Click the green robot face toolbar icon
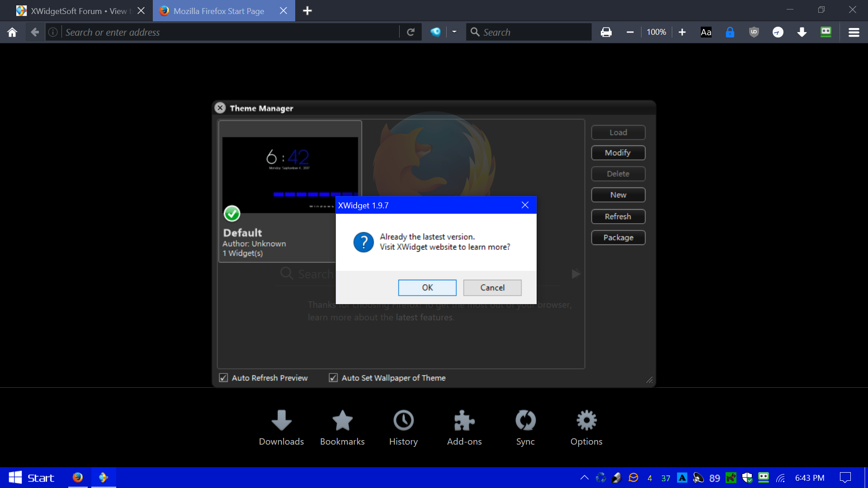 point(826,32)
